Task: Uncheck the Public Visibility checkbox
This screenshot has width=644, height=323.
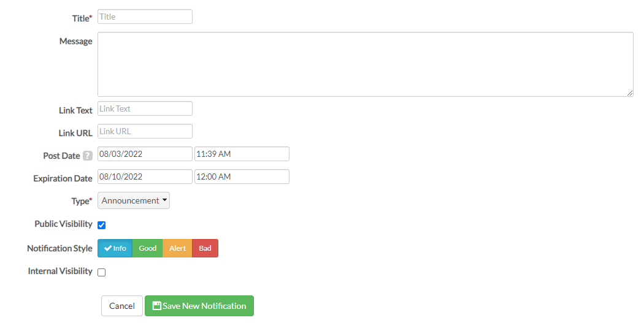Action: tap(101, 225)
